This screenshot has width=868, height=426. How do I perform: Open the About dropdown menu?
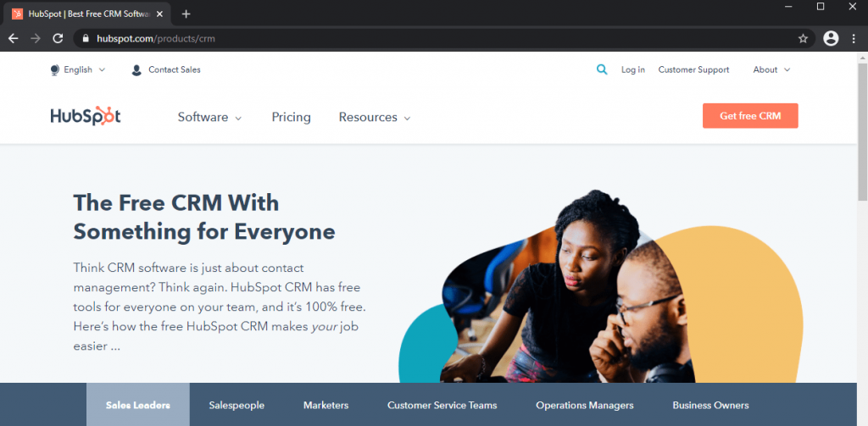click(771, 69)
